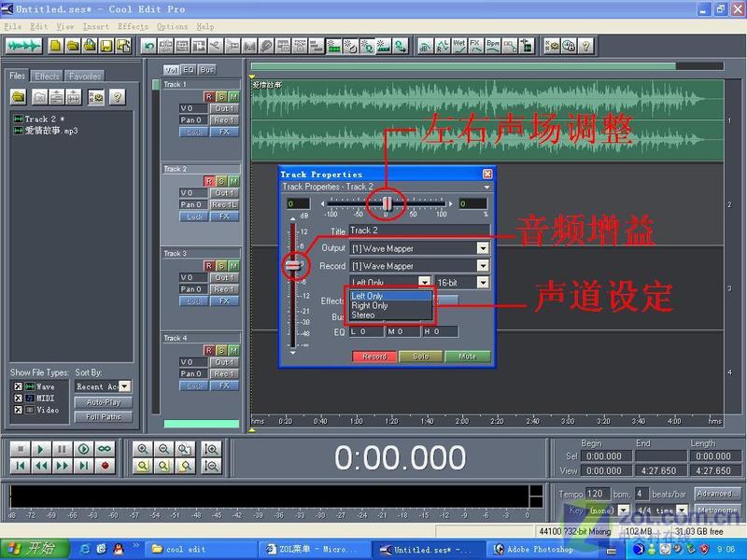747x560 pixels.
Task: Toggle the Wet envelope toolbar icon
Action: coord(458,46)
